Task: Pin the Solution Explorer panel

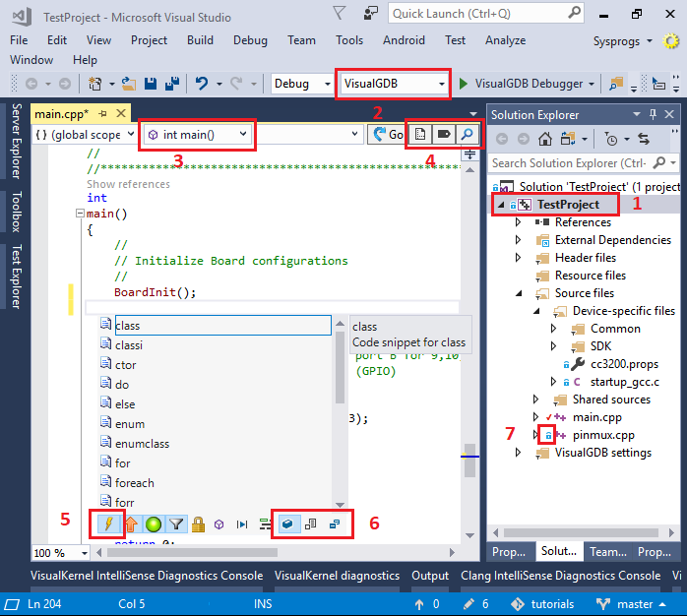Action: (x=653, y=114)
